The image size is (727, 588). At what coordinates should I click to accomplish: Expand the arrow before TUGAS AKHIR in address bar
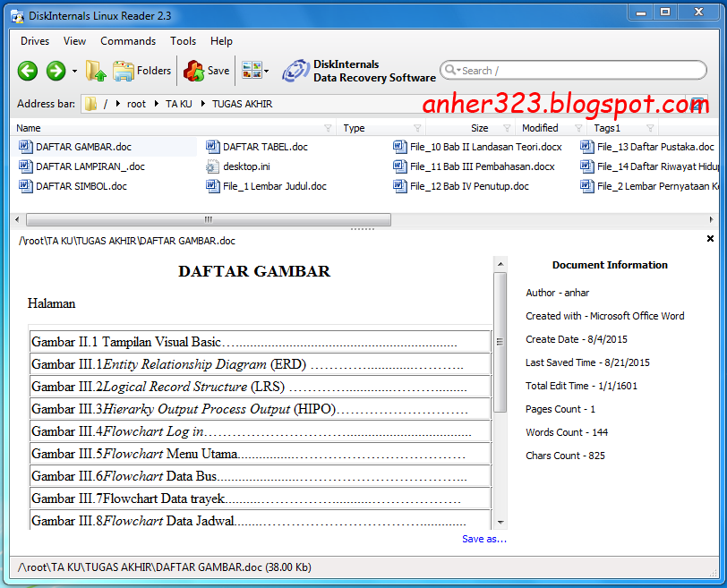tap(203, 104)
